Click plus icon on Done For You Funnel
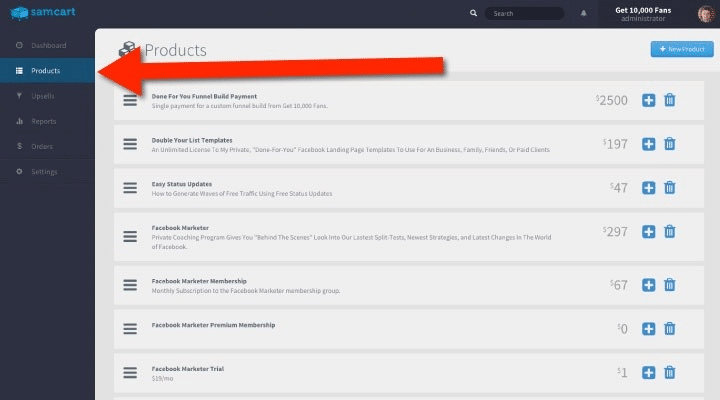Viewport: 720px width, 400px height. (648, 100)
